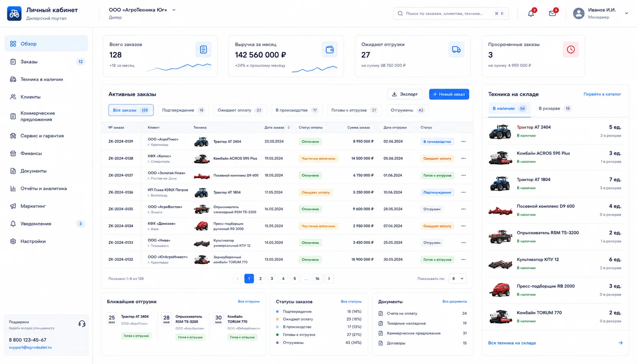637x364 pixels.
Task: Click the revenue wallet icon
Action: point(329,50)
